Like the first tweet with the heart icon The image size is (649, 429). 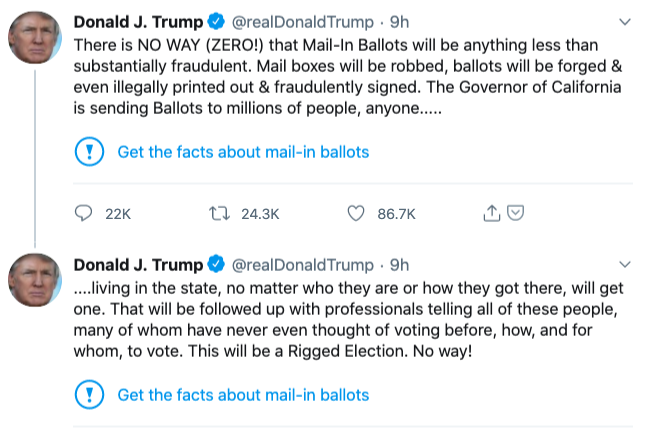pos(356,214)
